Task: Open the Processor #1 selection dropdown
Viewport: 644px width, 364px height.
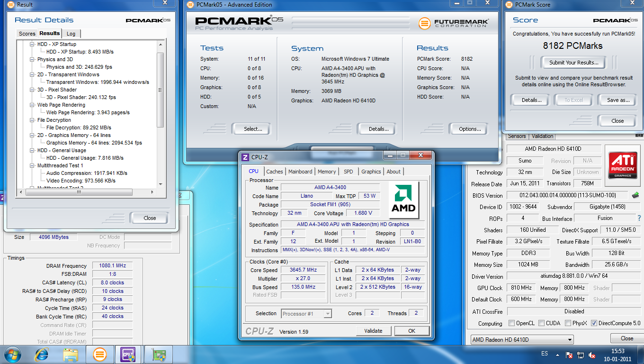Action: (x=306, y=313)
